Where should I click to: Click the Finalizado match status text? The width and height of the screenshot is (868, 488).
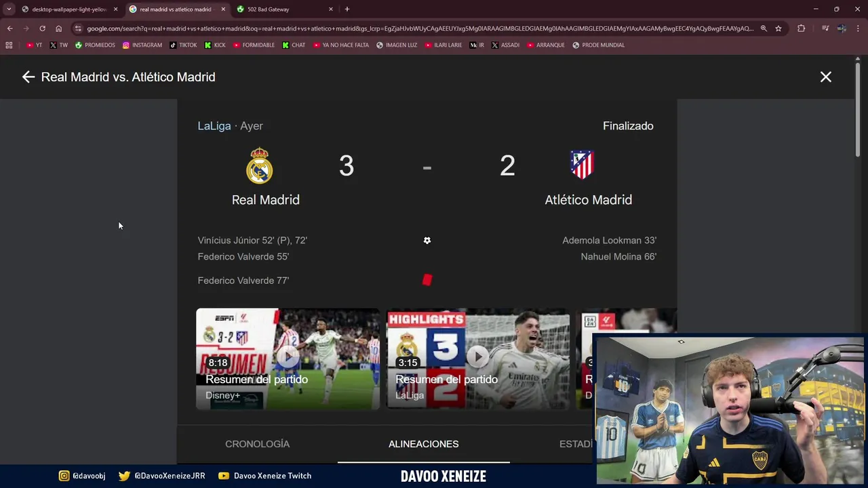628,126
